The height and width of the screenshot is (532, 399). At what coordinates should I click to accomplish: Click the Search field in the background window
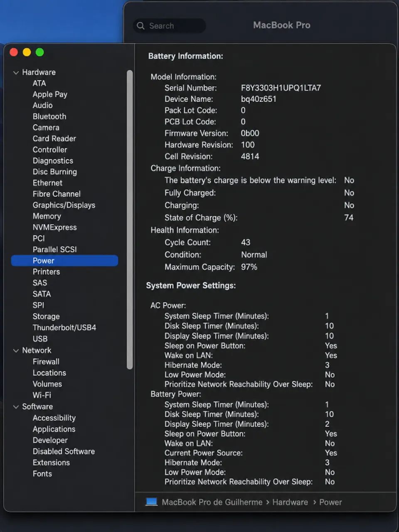click(x=170, y=26)
